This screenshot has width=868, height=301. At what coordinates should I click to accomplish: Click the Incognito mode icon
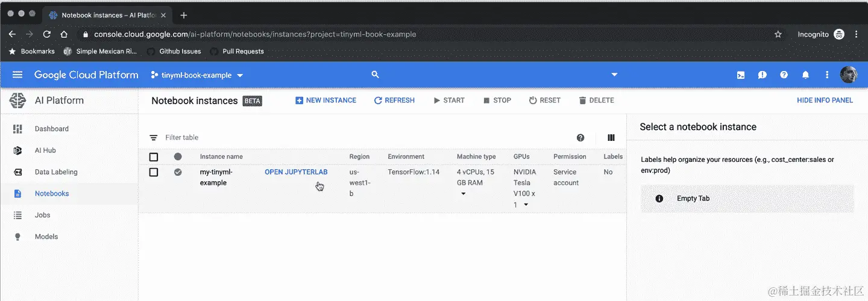point(838,34)
